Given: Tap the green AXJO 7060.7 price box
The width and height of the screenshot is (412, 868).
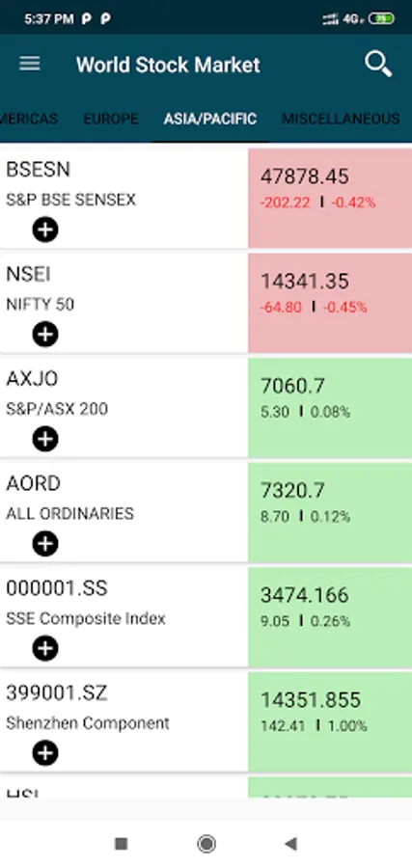Looking at the screenshot, I should tap(330, 407).
